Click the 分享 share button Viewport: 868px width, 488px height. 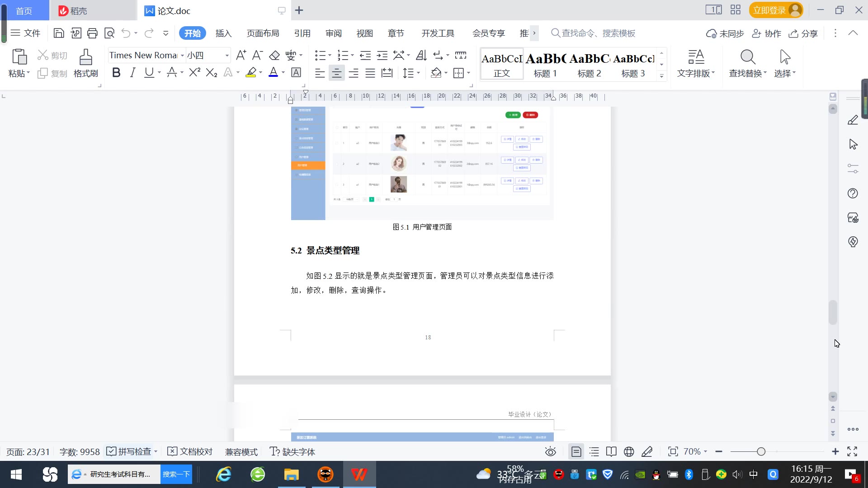click(x=803, y=33)
